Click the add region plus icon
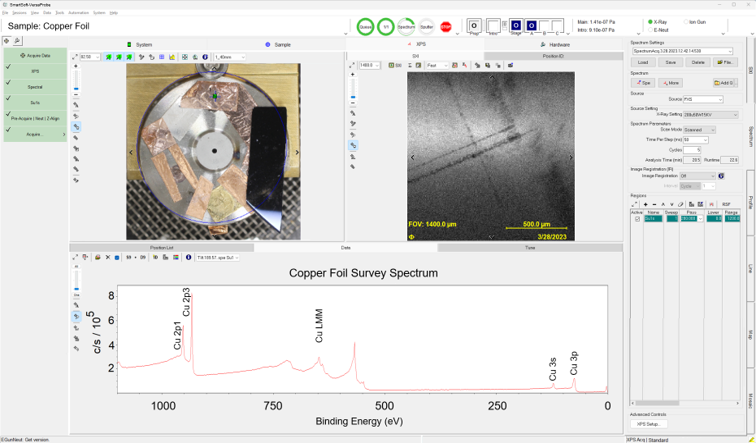Viewport: 756px width, 443px height. coord(645,204)
